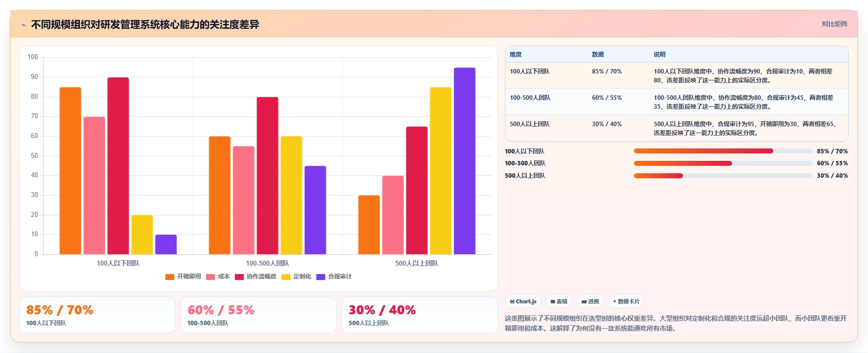
Task: Click the 500人以上团队 progress bar
Action: [x=723, y=176]
